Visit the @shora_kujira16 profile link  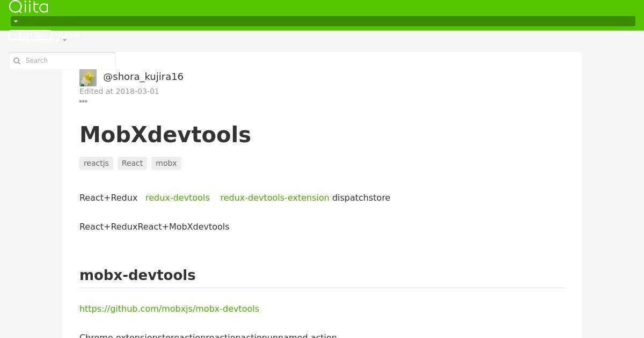pyautogui.click(x=143, y=77)
